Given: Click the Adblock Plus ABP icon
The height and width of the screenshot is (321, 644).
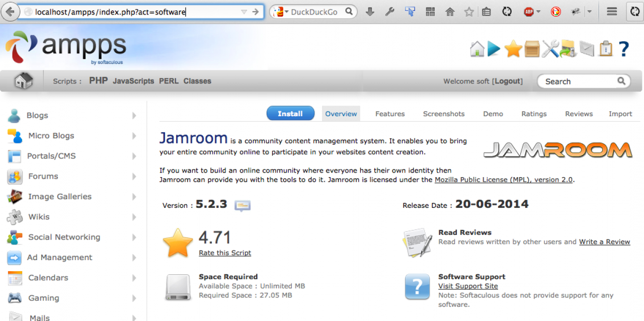Looking at the screenshot, I should 529,12.
